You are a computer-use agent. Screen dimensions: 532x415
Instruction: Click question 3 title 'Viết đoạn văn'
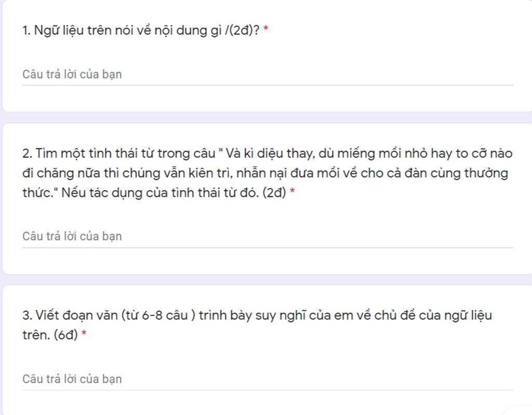coord(77,315)
